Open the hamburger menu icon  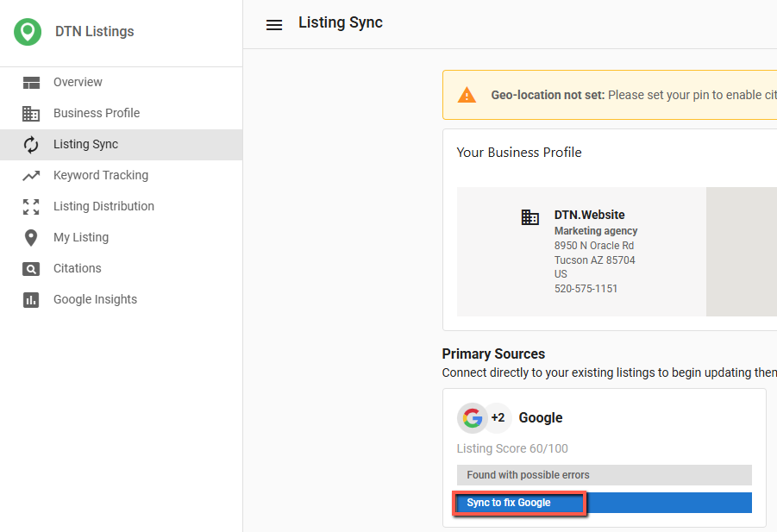click(x=274, y=25)
